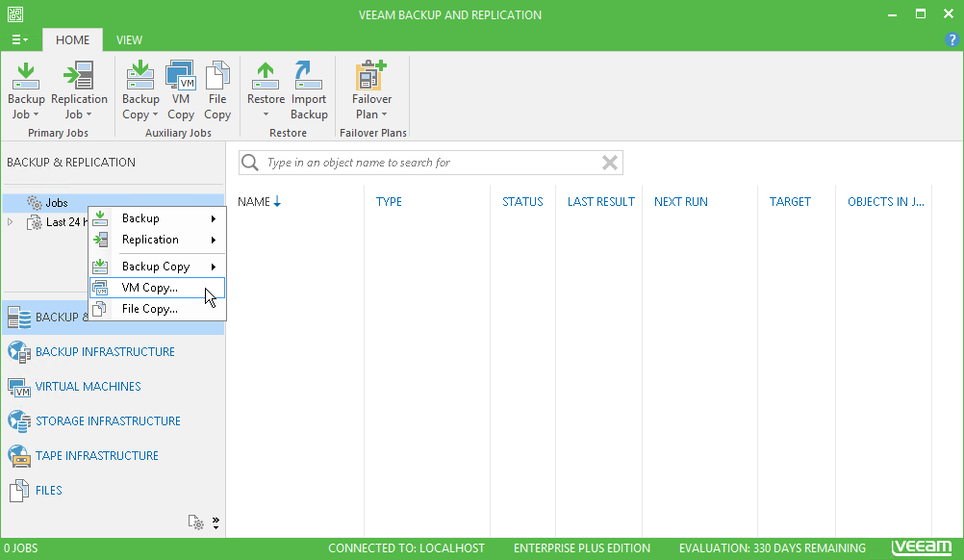Open the Restore dropdown arrow
The height and width of the screenshot is (560, 964).
[266, 115]
